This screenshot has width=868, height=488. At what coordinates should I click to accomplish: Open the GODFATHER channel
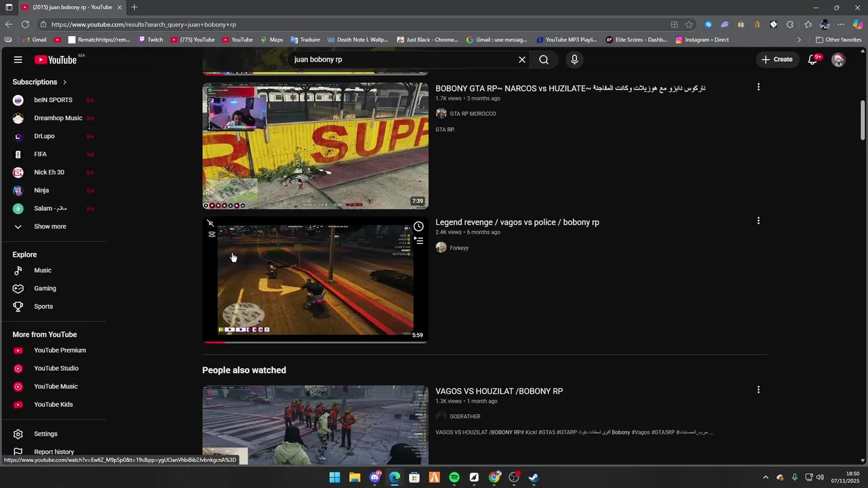pos(465,417)
